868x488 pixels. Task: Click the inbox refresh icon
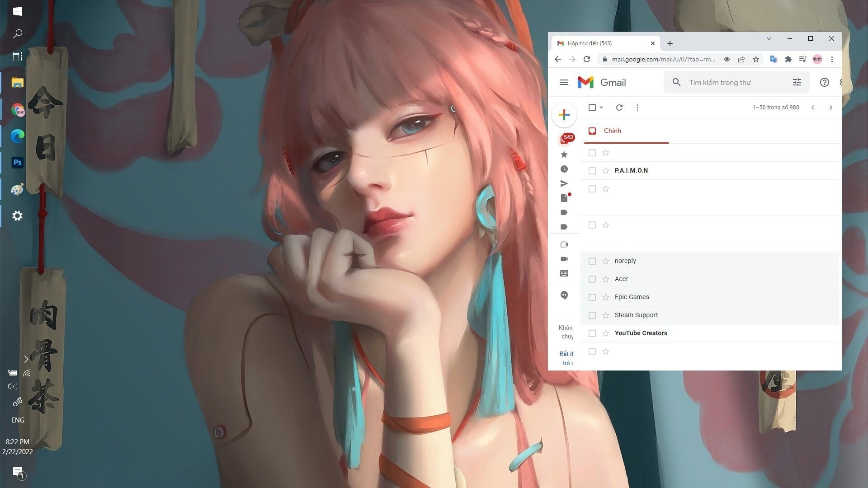(x=619, y=108)
